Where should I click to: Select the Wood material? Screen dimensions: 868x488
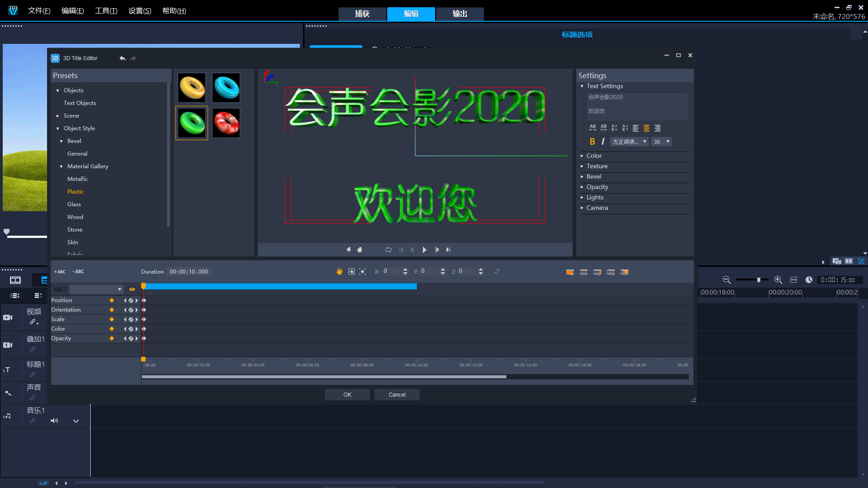pos(75,217)
